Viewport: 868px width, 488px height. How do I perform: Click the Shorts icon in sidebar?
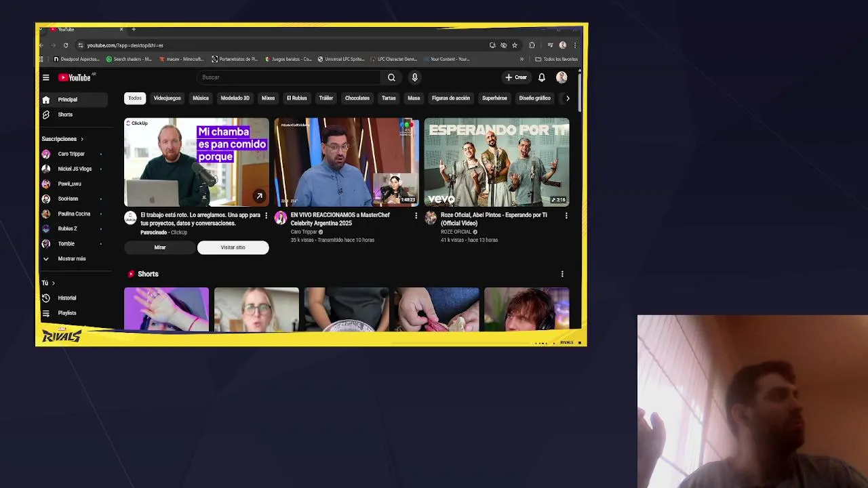[x=45, y=115]
